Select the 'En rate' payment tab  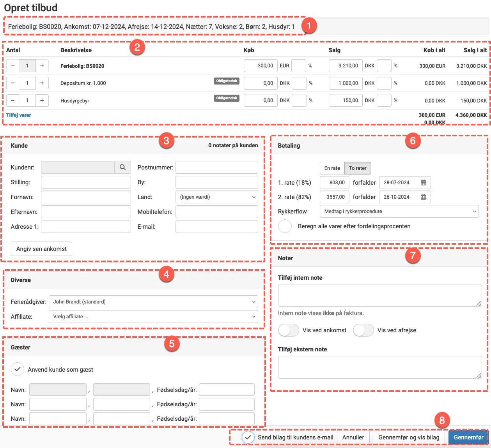point(332,168)
